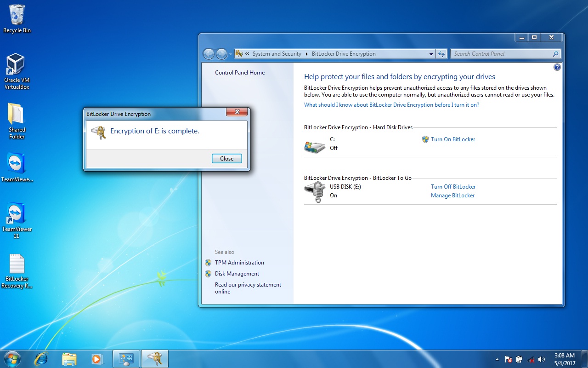The height and width of the screenshot is (368, 588).
Task: Click the 'Help protect your files and folders' heading
Action: click(400, 77)
